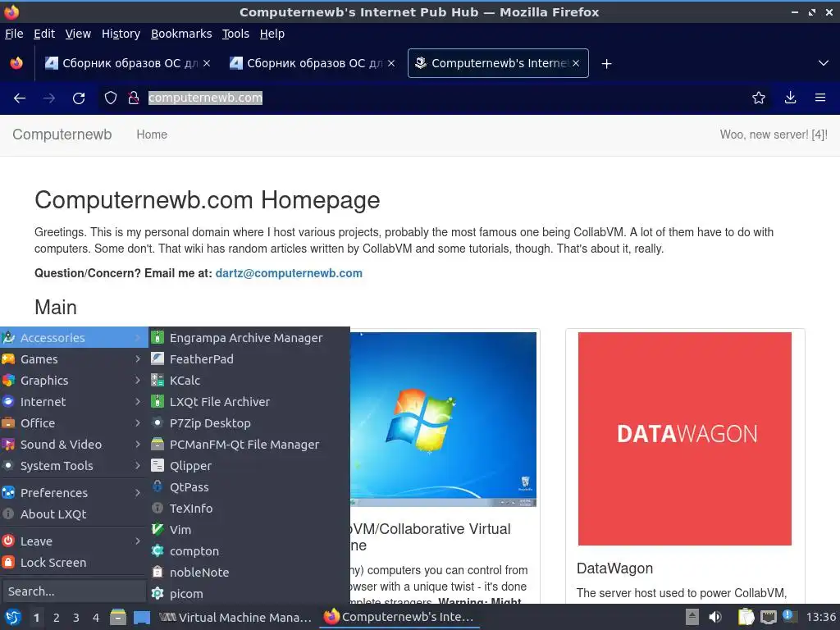The width and height of the screenshot is (840, 630).
Task: Open TeXInfo entry
Action: [249, 509]
